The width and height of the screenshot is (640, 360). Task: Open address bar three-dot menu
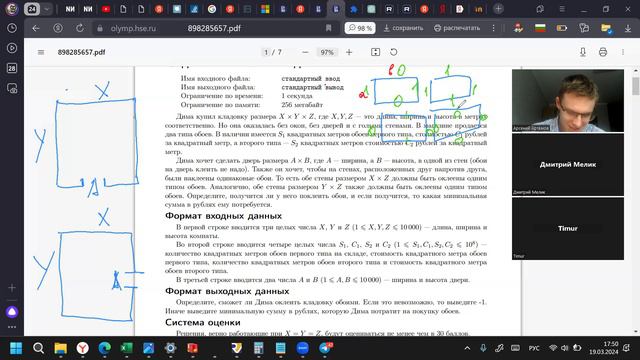(x=493, y=28)
